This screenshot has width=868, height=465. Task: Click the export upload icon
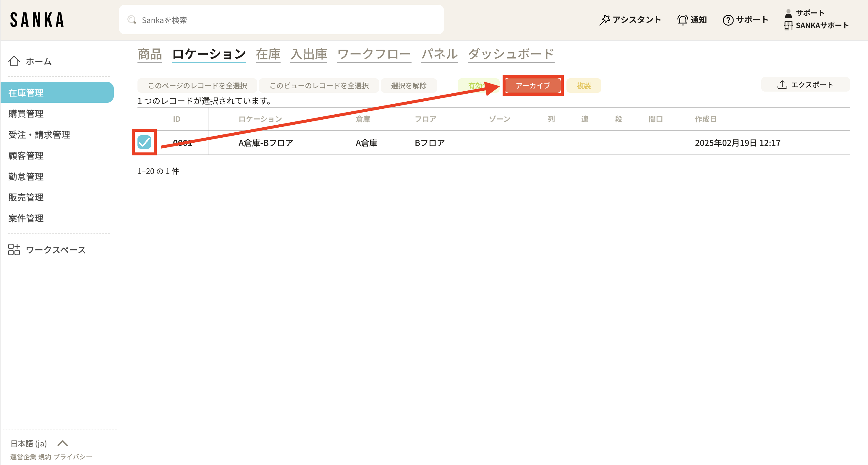(782, 84)
